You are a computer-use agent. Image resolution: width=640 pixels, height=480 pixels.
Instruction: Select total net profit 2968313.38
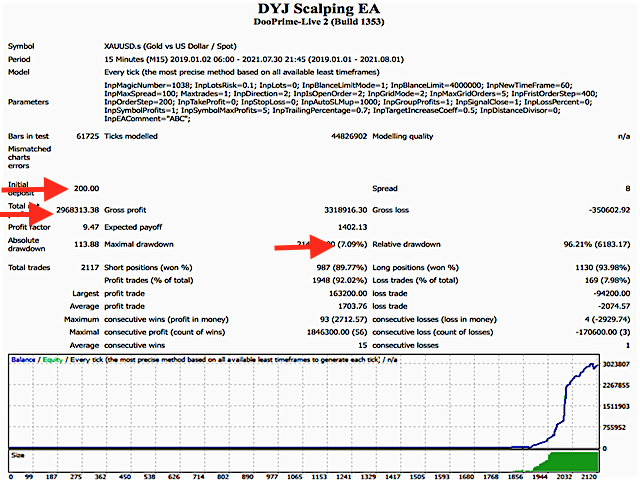tap(78, 210)
